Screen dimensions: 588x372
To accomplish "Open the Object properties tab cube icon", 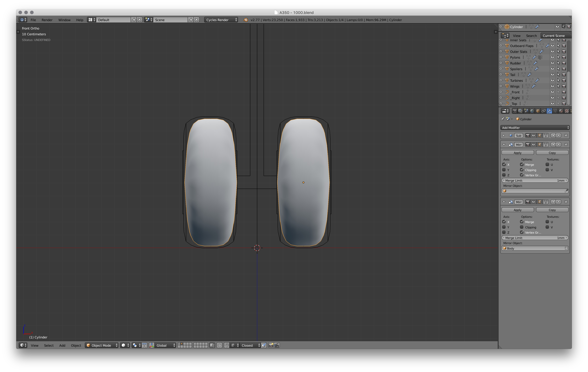I will tap(538, 111).
